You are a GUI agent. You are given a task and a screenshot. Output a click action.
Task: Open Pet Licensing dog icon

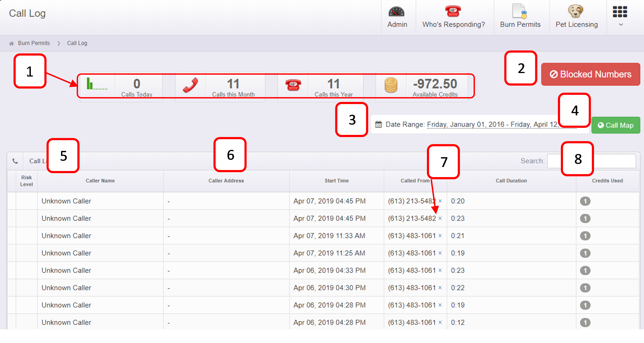click(576, 12)
